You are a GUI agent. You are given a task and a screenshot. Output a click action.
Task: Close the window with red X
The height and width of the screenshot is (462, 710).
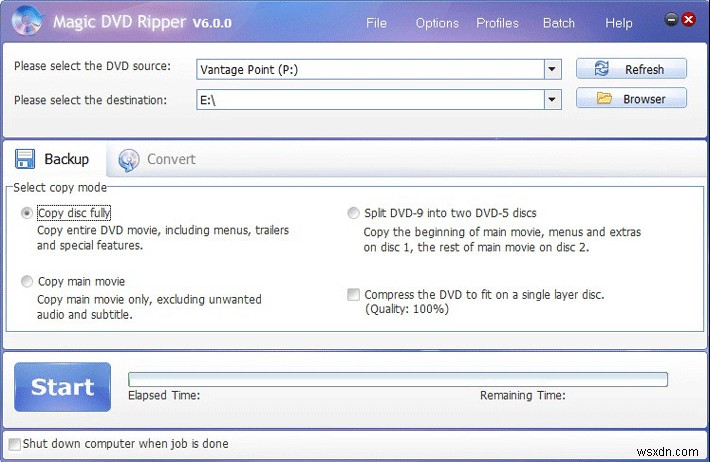pyautogui.click(x=689, y=19)
